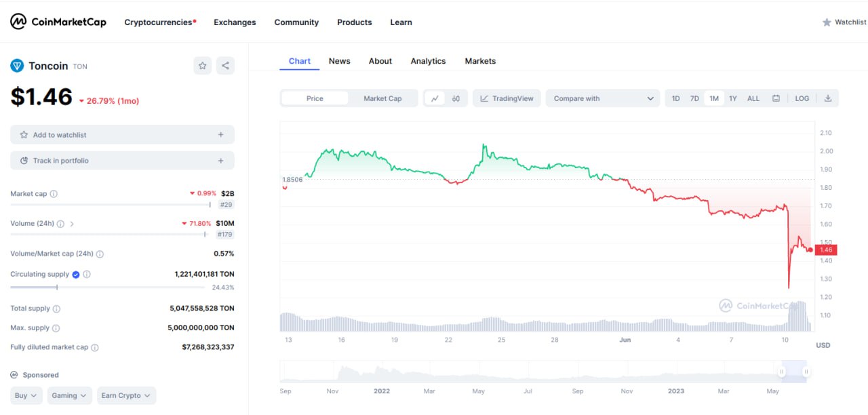Screen dimensions: 868x415
Task: Open the TradingView chart button
Action: [507, 98]
